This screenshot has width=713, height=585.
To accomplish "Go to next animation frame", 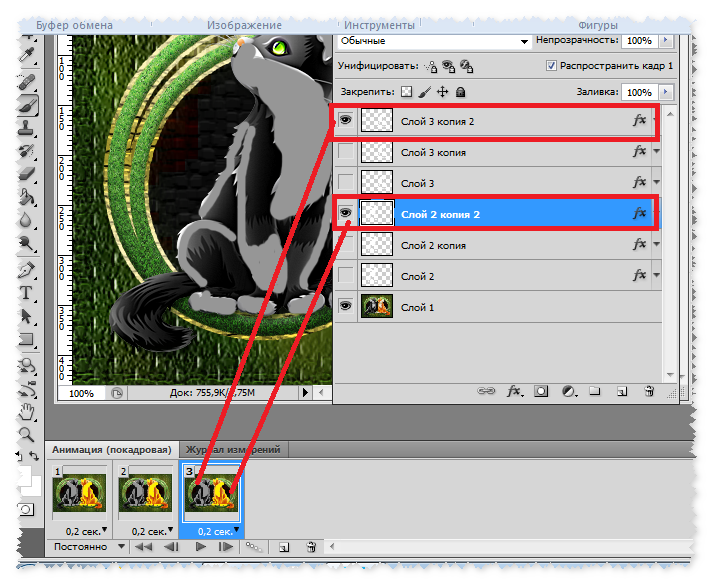I will pyautogui.click(x=226, y=547).
